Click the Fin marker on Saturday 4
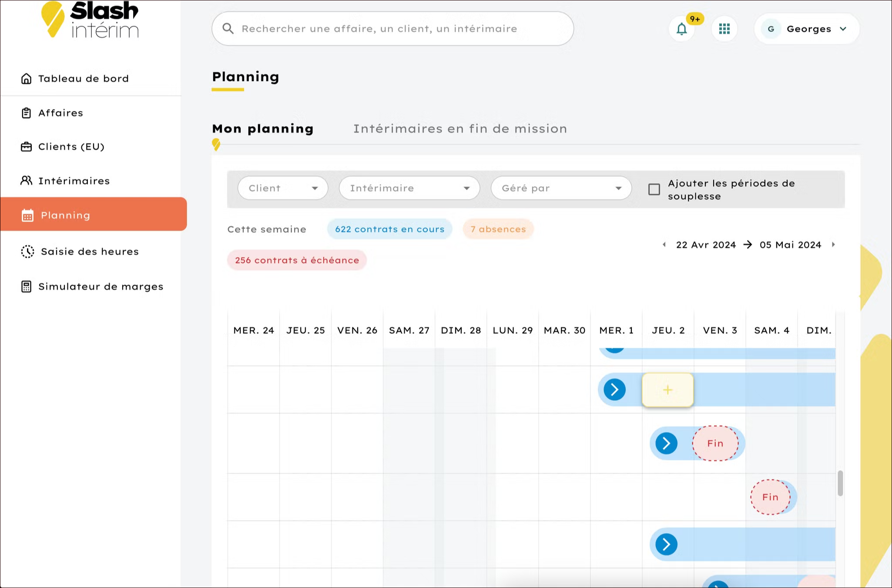This screenshot has height=588, width=892. (x=770, y=497)
